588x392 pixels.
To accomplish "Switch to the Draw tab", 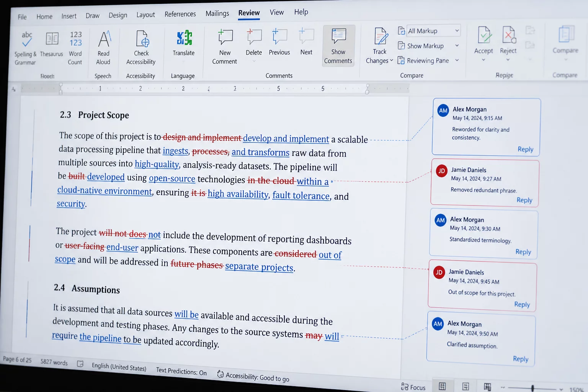I will coord(93,16).
